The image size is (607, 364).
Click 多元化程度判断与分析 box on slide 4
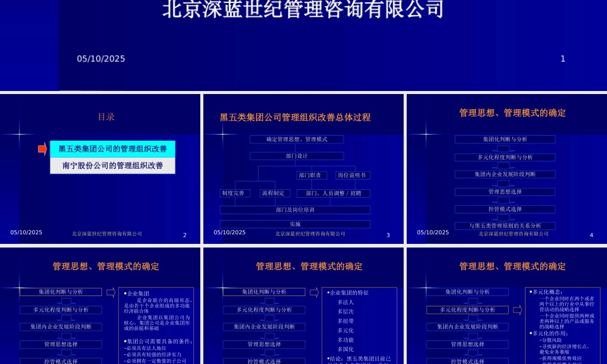(x=505, y=157)
